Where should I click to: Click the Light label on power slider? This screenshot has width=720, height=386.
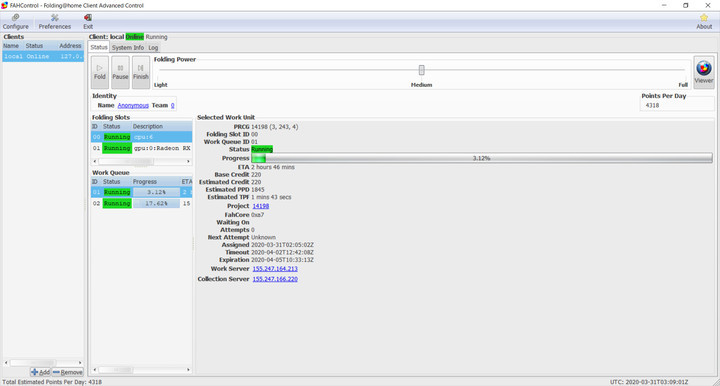pos(161,85)
